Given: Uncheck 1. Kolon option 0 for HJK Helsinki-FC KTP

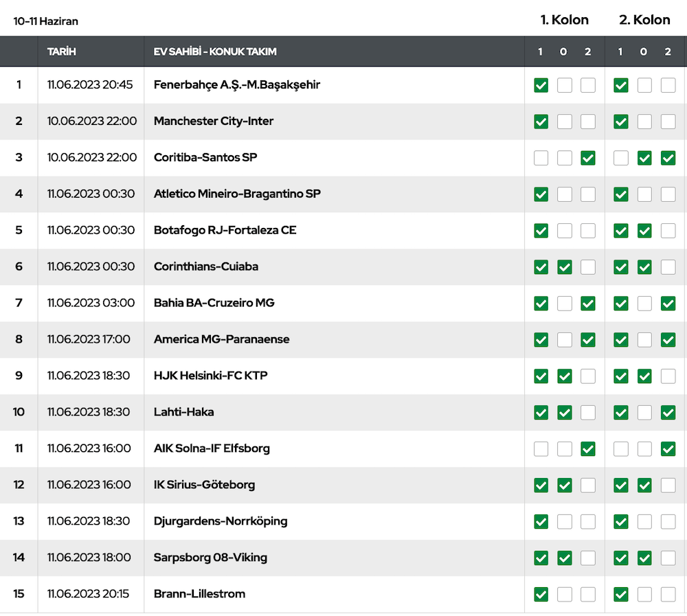Looking at the screenshot, I should pyautogui.click(x=564, y=376).
